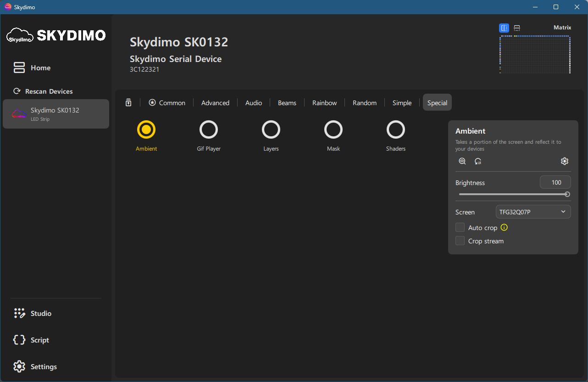588x382 pixels.
Task: Click the Rescan Devices label
Action: 49,91
